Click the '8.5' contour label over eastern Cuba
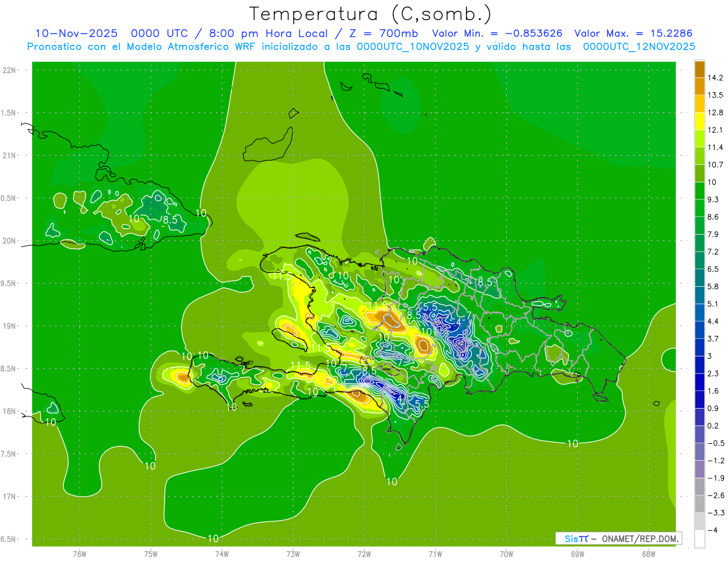728x562 pixels. (x=170, y=220)
